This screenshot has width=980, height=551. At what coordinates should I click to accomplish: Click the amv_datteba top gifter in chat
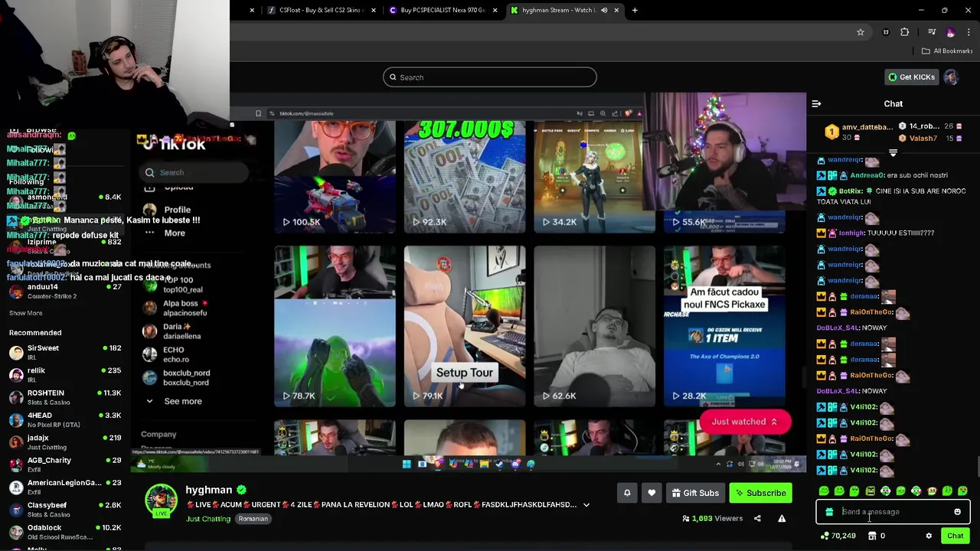click(867, 127)
